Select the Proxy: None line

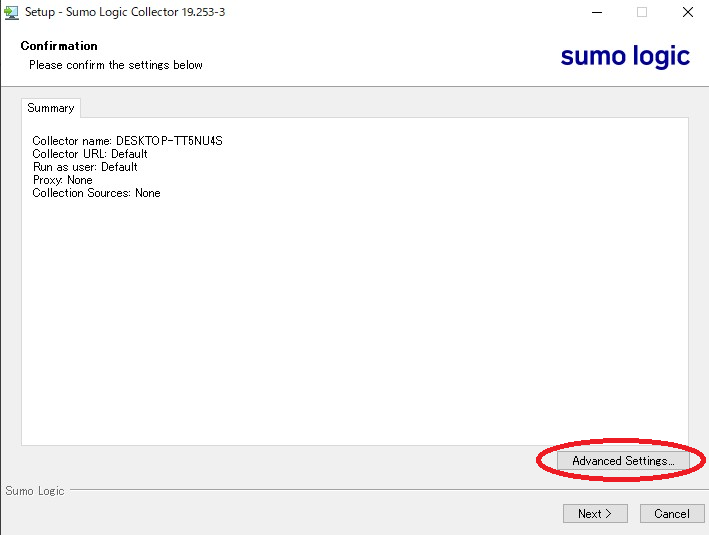(x=62, y=180)
